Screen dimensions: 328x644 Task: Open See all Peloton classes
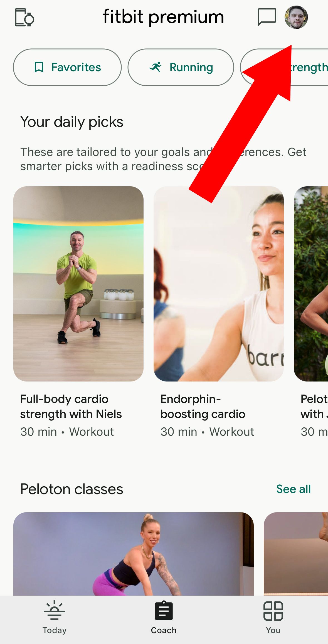click(294, 489)
